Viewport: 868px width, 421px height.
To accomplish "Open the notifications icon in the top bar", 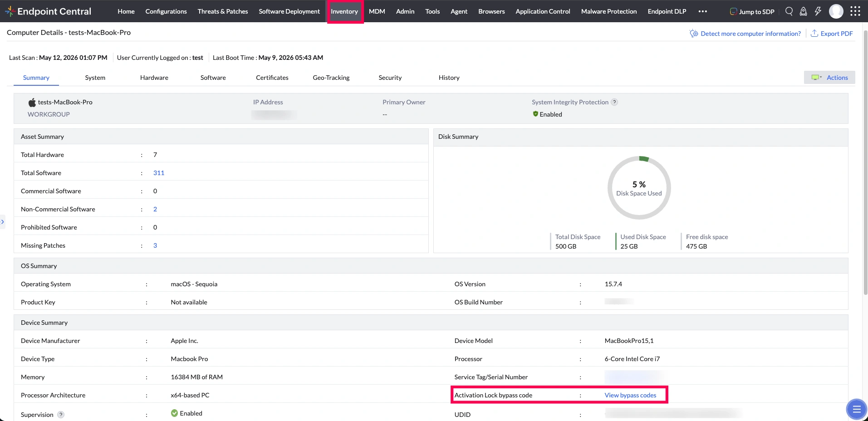I will click(x=803, y=11).
